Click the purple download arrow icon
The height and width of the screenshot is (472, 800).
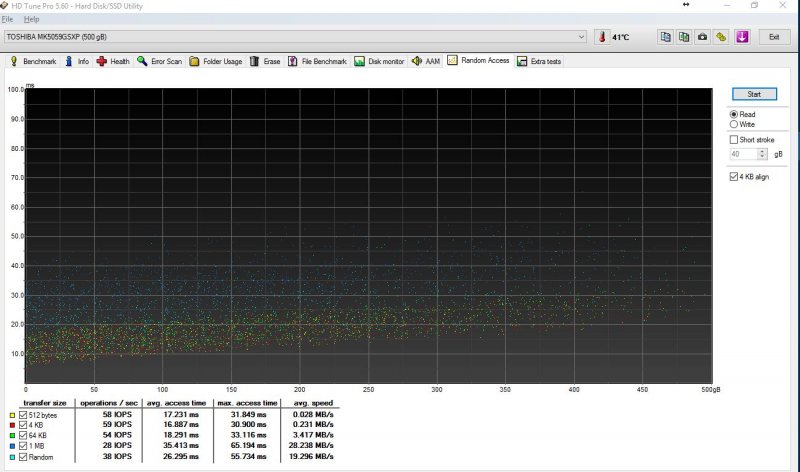[x=742, y=37]
